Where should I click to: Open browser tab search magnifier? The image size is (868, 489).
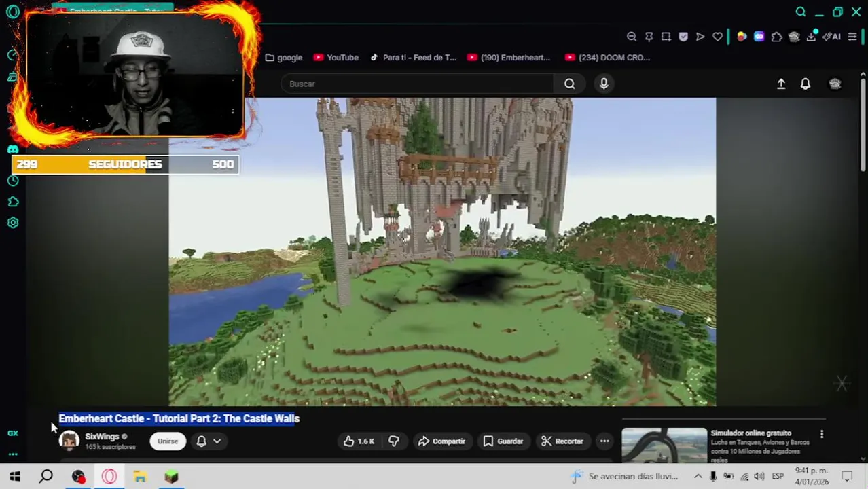coord(801,12)
